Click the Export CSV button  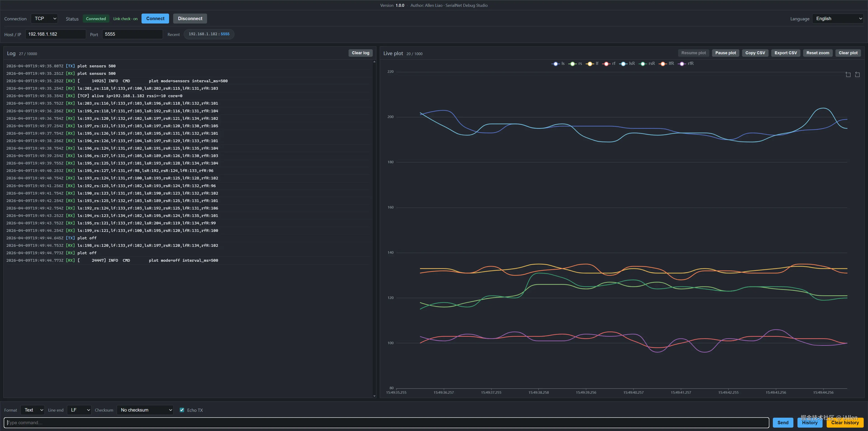pyautogui.click(x=785, y=53)
